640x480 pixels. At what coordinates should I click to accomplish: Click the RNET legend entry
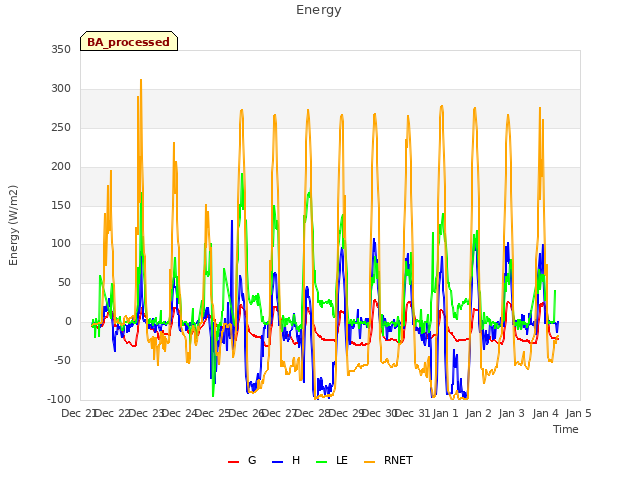(x=388, y=460)
